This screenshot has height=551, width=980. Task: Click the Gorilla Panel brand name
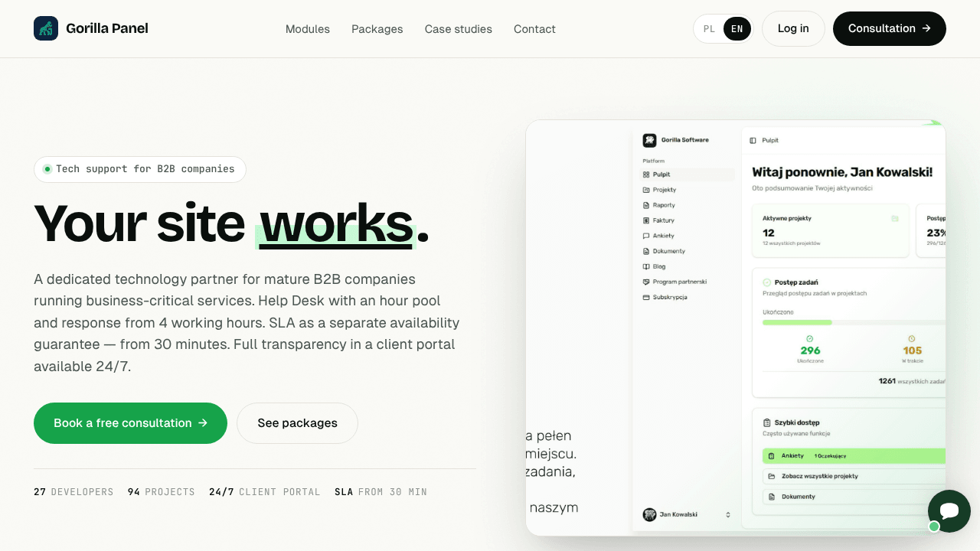click(107, 28)
